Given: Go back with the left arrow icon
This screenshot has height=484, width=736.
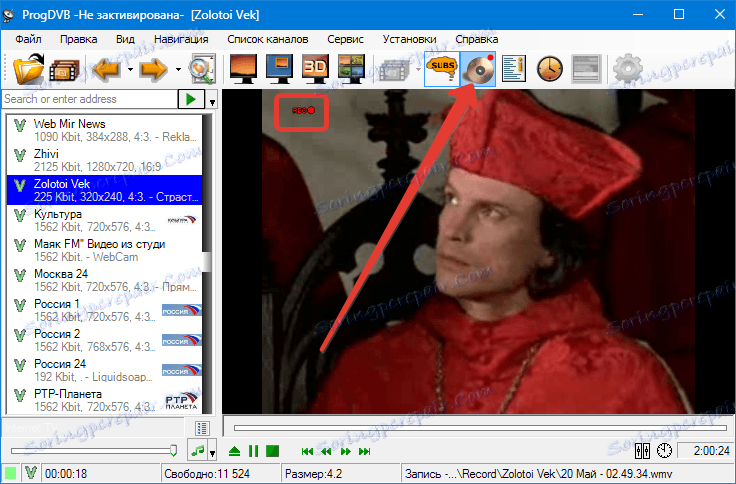Looking at the screenshot, I should tap(107, 69).
